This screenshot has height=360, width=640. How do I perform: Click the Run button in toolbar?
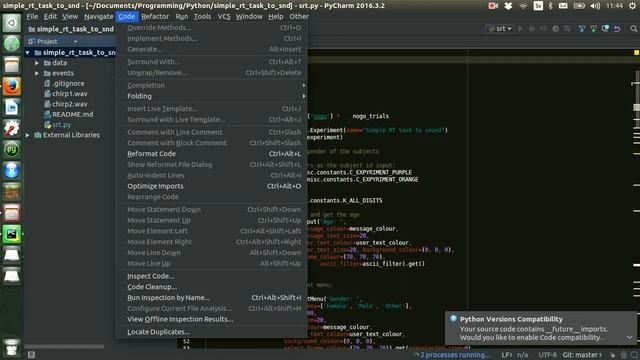pyautogui.click(x=520, y=29)
